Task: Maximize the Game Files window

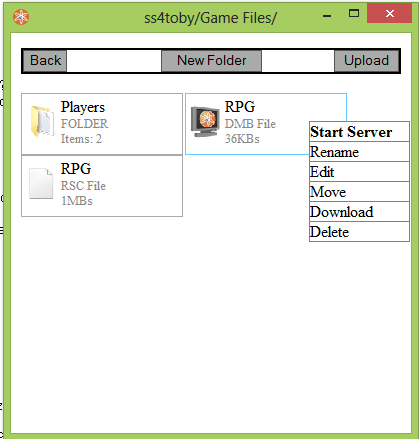Action: (354, 14)
